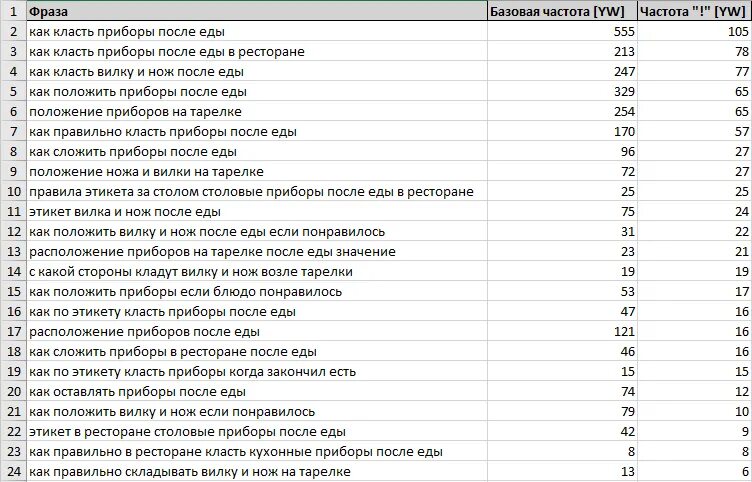Click the base frequency value 254
This screenshot has width=752, height=482.
[624, 112]
